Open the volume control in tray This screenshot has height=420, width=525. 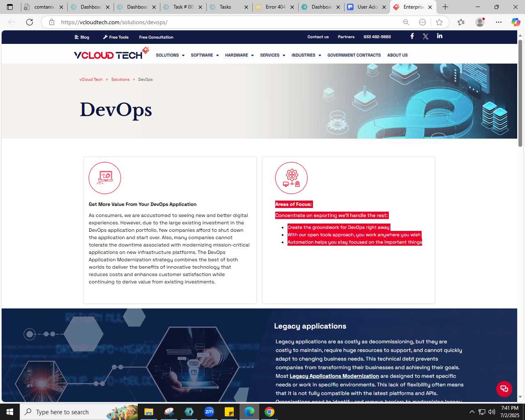click(492, 412)
